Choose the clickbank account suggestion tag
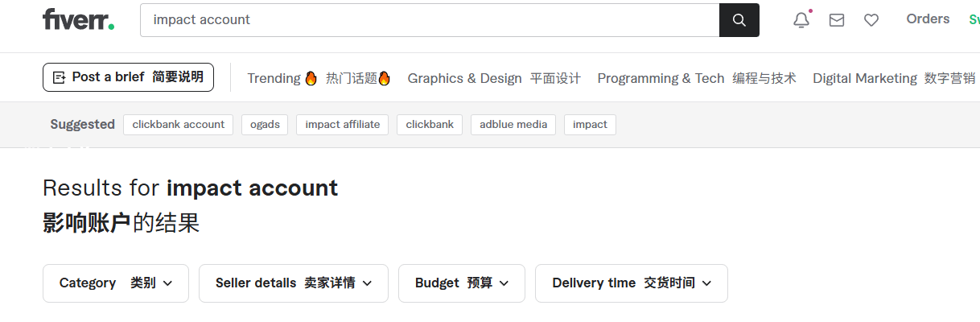 pyautogui.click(x=179, y=125)
